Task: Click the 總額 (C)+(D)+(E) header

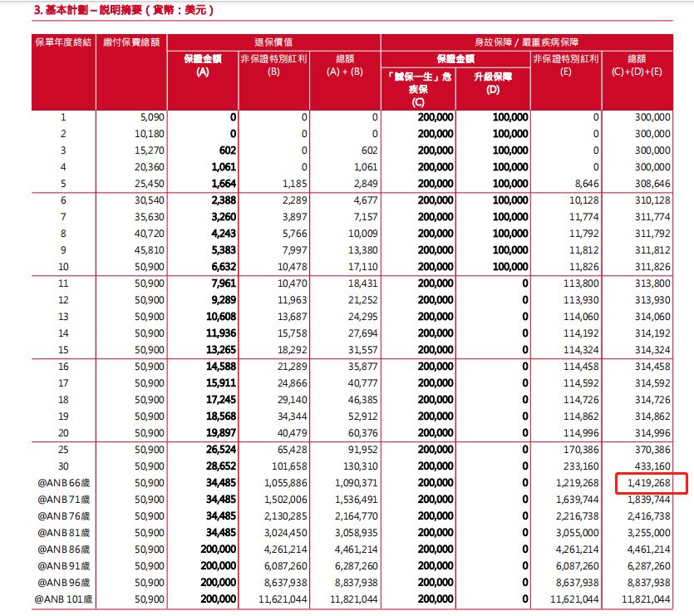Action: (x=637, y=65)
